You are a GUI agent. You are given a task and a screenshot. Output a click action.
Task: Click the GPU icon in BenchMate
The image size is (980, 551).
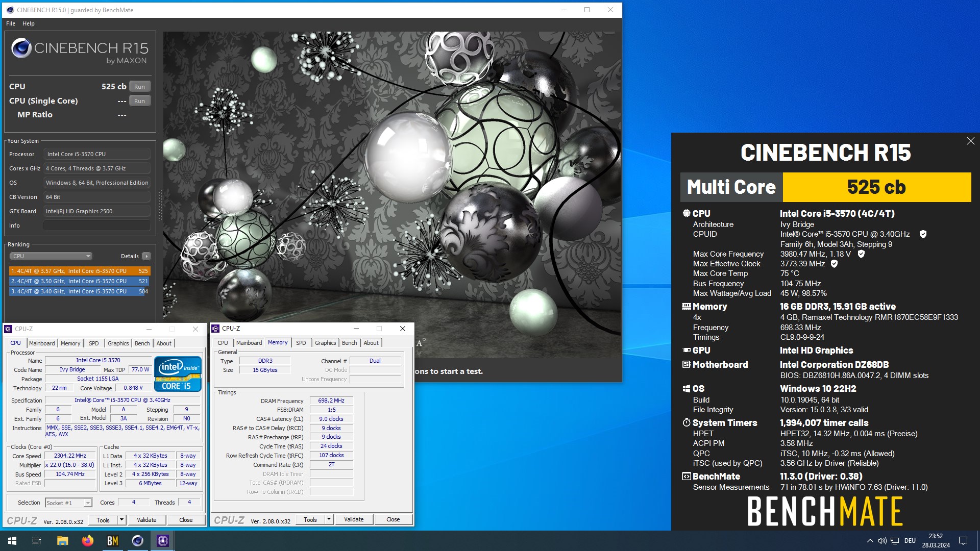pyautogui.click(x=687, y=350)
